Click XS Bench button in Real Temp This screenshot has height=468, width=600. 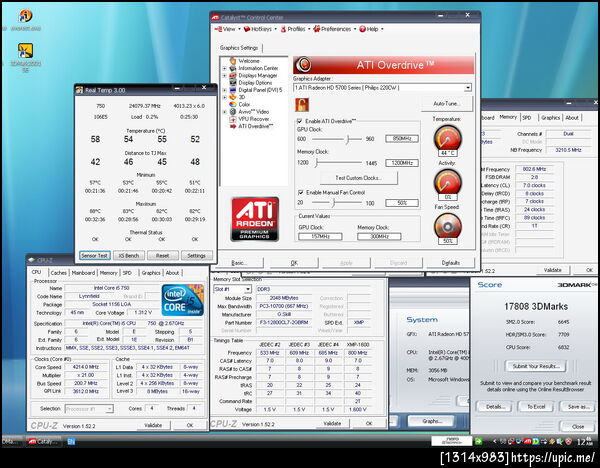(129, 256)
